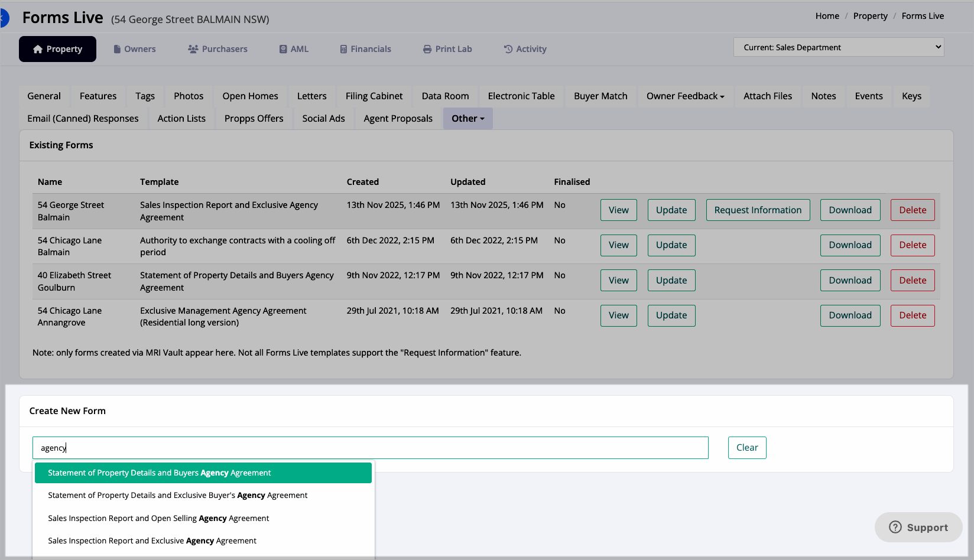Select Sales Inspection Report and Open Selling Agency suggestion
The width and height of the screenshot is (974, 560).
[x=203, y=519]
